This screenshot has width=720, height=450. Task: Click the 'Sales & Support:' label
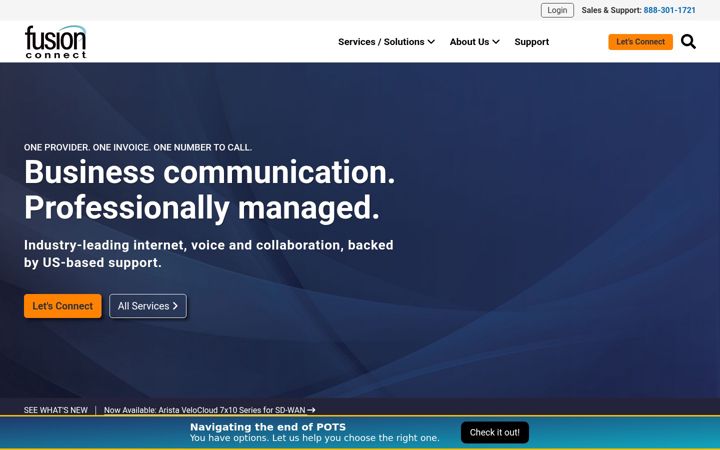click(611, 10)
